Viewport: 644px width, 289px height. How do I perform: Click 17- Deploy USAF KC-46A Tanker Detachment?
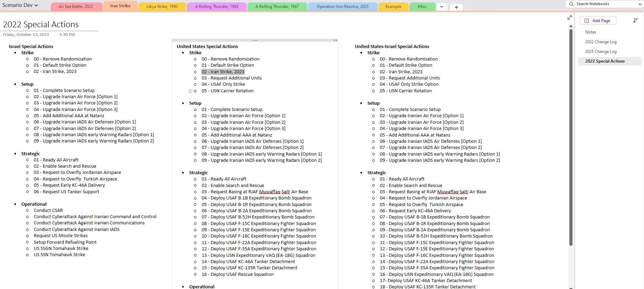coord(426,281)
